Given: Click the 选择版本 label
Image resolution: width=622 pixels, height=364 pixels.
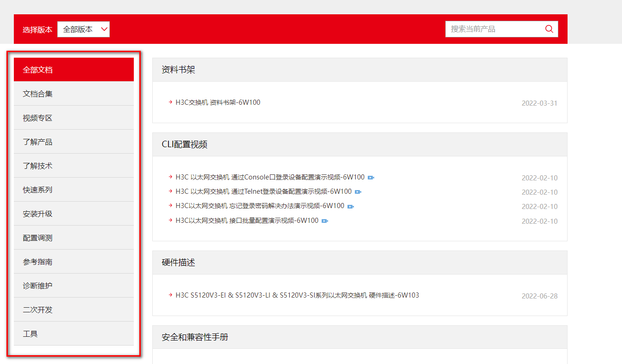Looking at the screenshot, I should [37, 30].
